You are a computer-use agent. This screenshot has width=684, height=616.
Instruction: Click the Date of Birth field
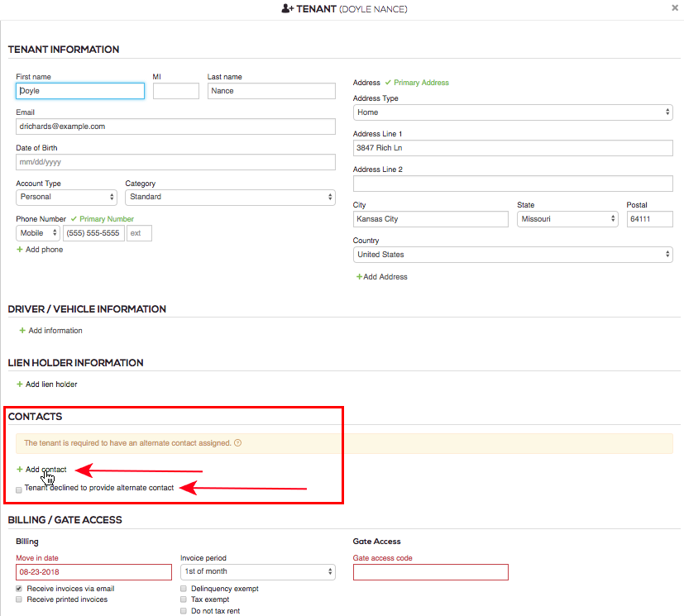(175, 162)
